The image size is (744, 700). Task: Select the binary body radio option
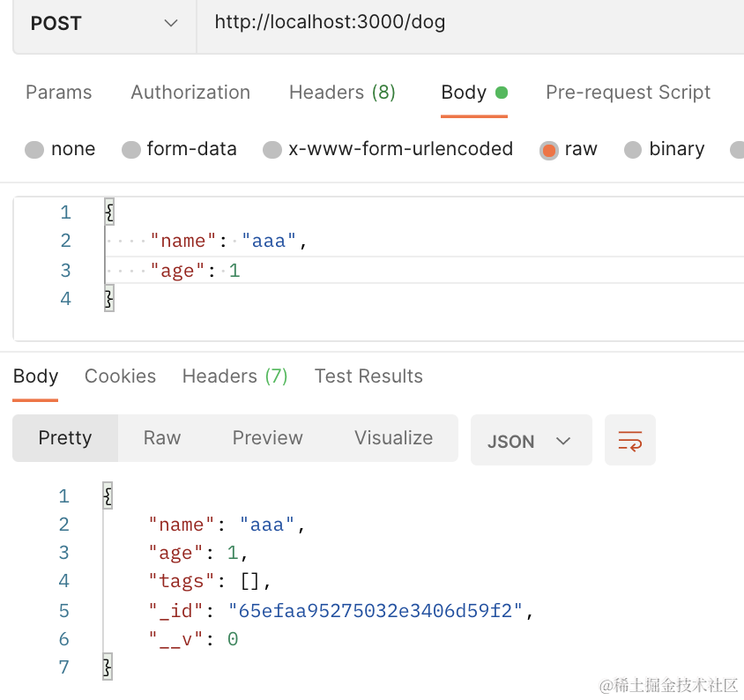[633, 150]
